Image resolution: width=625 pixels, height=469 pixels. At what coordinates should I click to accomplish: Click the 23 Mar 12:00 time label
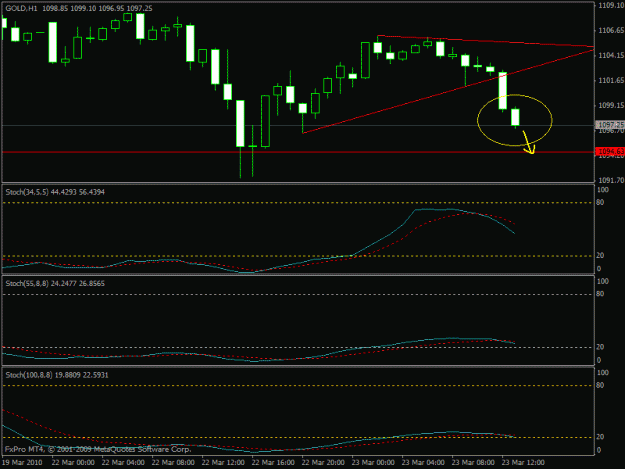[523, 462]
